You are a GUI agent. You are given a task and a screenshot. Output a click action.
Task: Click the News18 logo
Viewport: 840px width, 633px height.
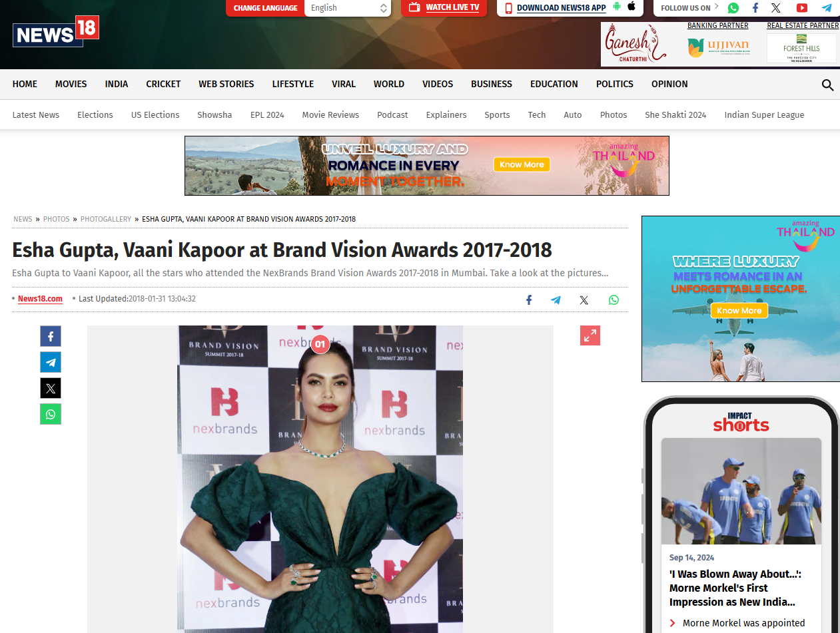point(56,32)
